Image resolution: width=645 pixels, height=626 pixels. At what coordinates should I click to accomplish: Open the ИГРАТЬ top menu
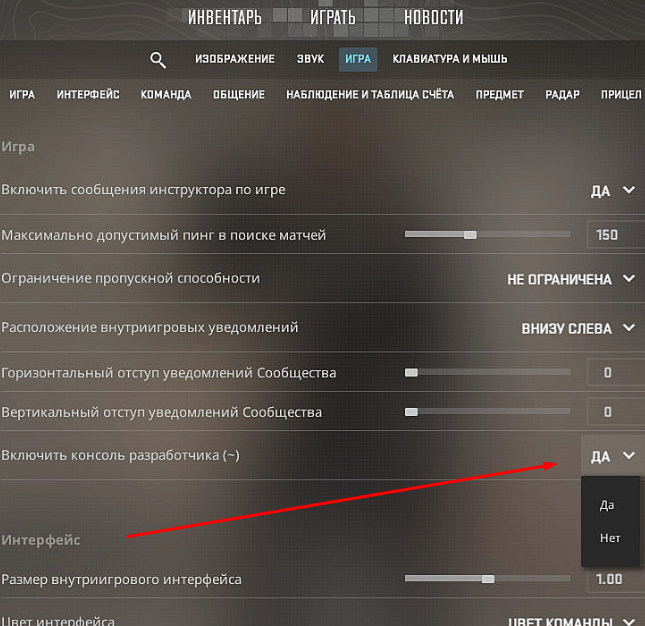[x=332, y=17]
